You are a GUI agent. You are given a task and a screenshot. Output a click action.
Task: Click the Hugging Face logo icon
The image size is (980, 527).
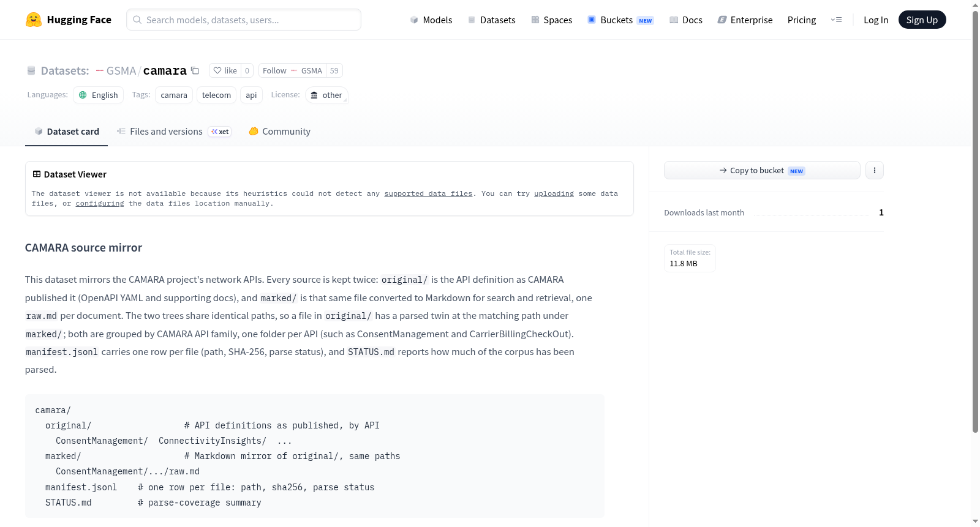(34, 20)
